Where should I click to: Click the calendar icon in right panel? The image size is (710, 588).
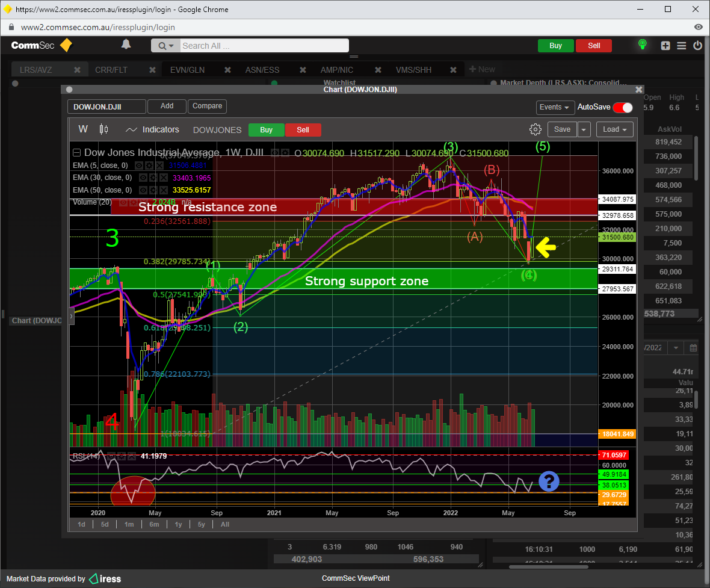(693, 348)
